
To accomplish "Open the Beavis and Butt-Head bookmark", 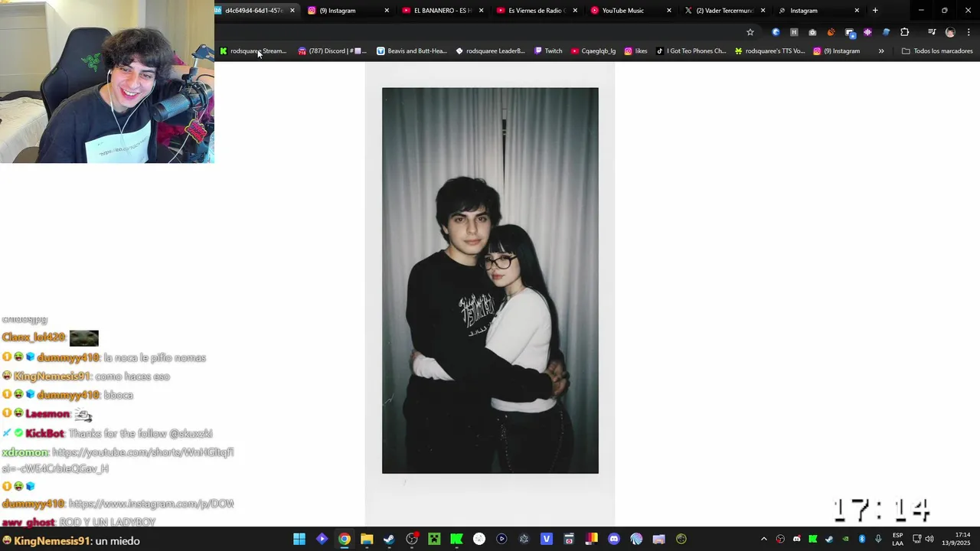I will (412, 51).
